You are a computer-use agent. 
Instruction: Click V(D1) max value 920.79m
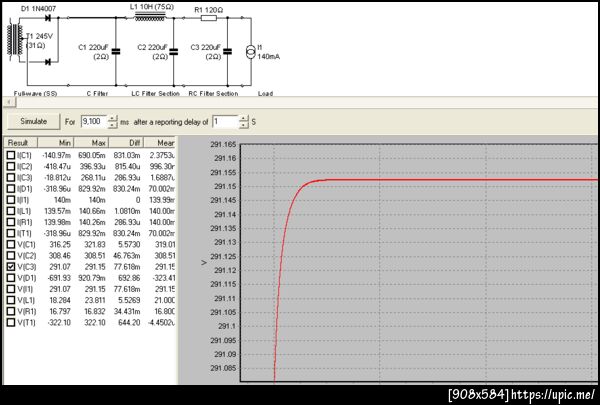coord(92,278)
